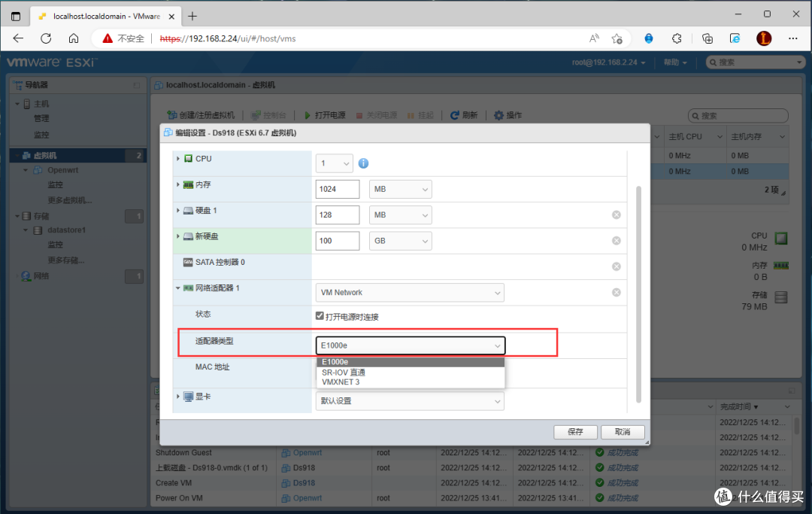This screenshot has height=514, width=812.
Task: Click the 取消 button
Action: (623, 432)
